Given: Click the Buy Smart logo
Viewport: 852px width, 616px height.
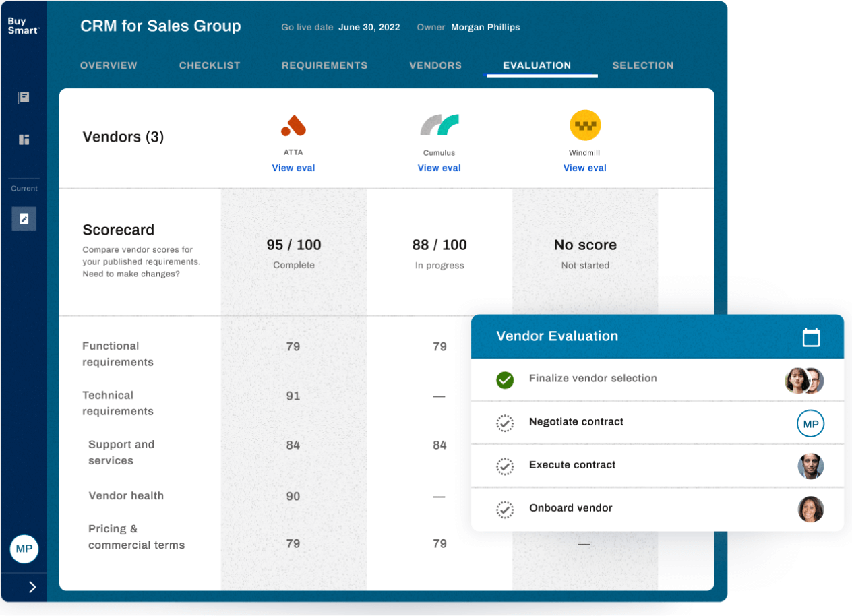Looking at the screenshot, I should [24, 26].
